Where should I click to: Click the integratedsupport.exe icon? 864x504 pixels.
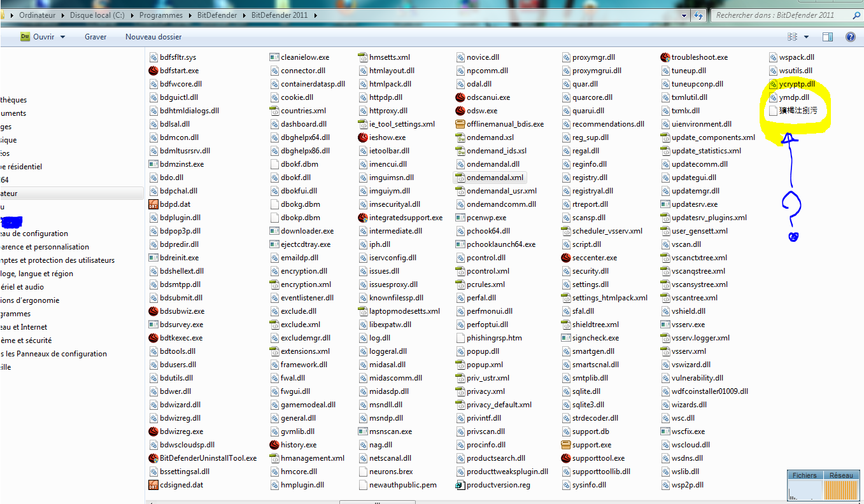[x=363, y=218]
